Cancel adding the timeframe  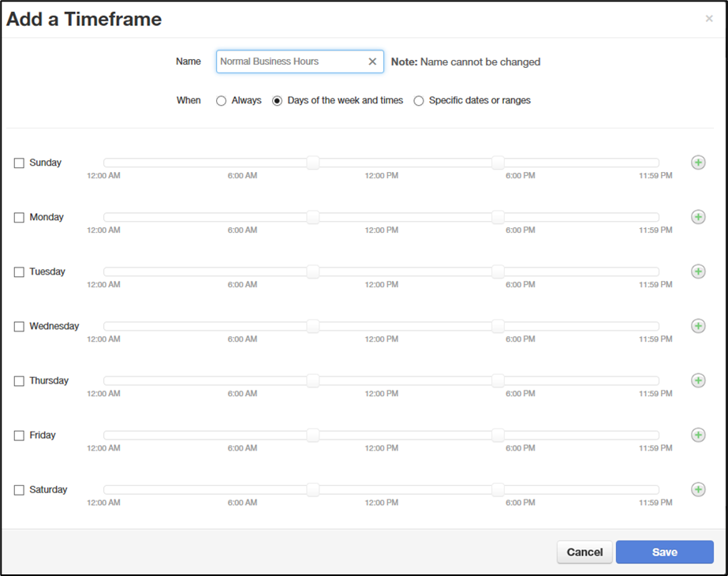pyautogui.click(x=584, y=552)
